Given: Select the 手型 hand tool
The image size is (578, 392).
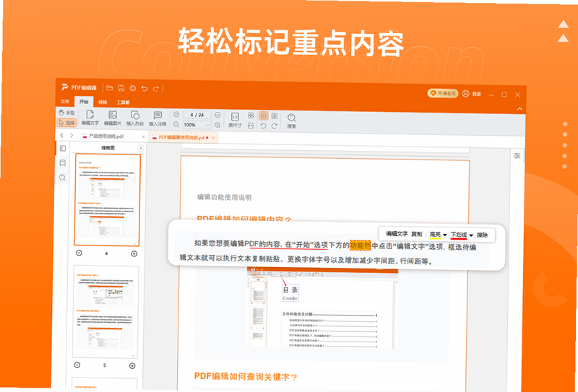Looking at the screenshot, I should tap(66, 113).
